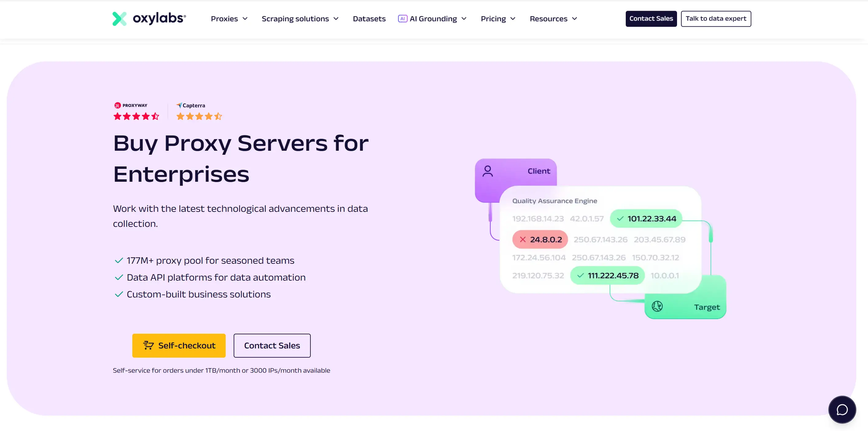Click the 192.168.14.23 IP address

point(538,219)
